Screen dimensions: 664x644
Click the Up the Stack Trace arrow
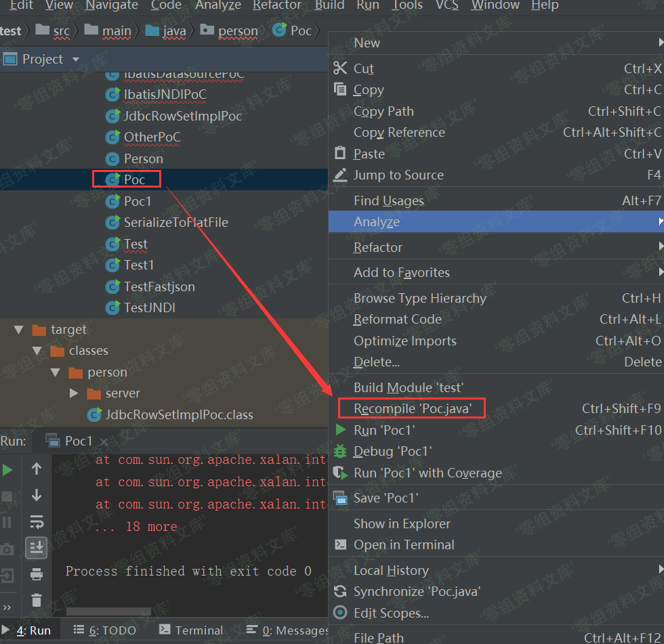point(37,469)
